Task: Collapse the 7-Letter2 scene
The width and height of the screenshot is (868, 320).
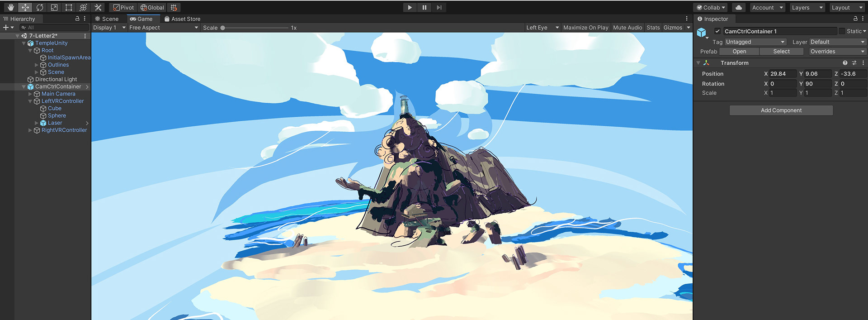Action: [18, 36]
